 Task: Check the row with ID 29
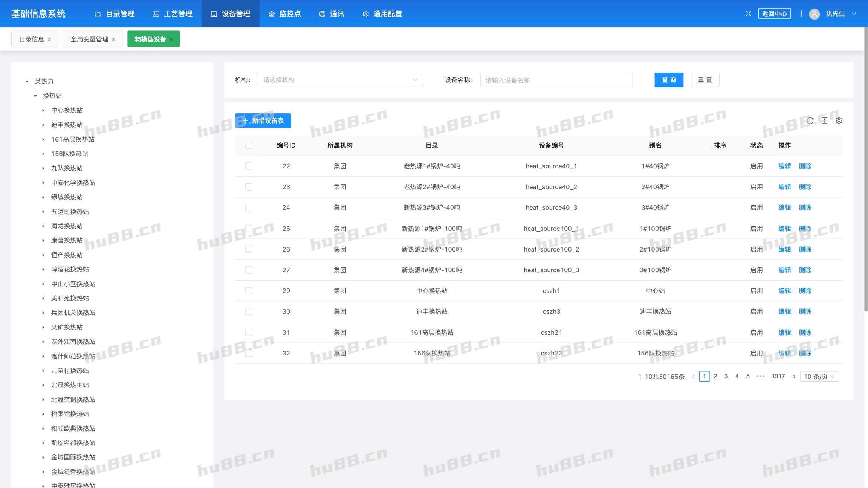(249, 291)
